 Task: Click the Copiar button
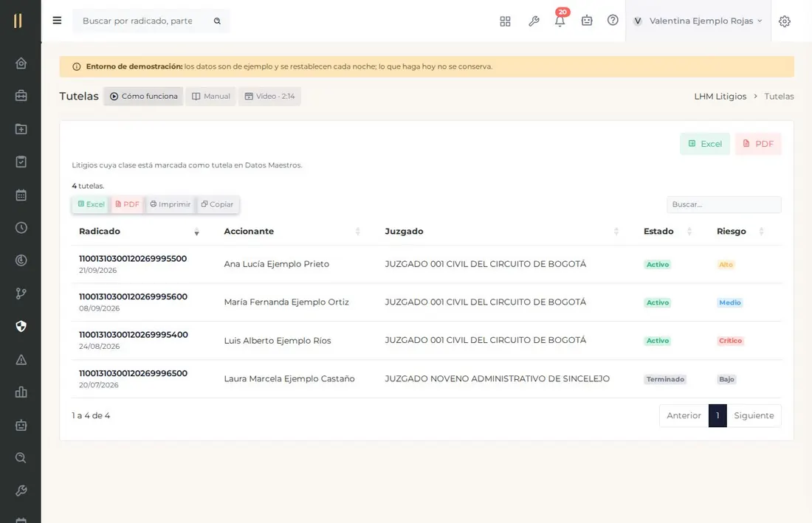pyautogui.click(x=218, y=204)
